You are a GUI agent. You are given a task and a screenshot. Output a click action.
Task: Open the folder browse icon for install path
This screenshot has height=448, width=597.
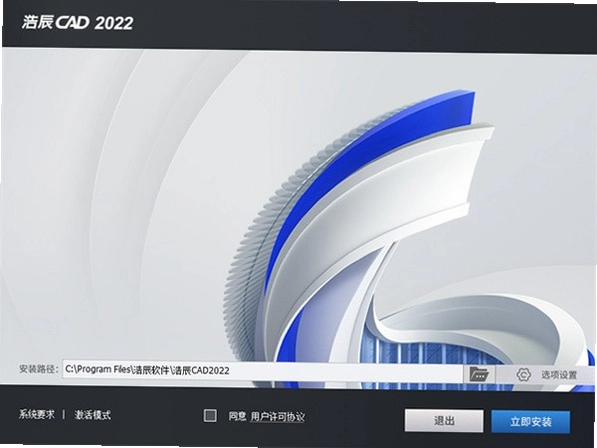point(479,374)
